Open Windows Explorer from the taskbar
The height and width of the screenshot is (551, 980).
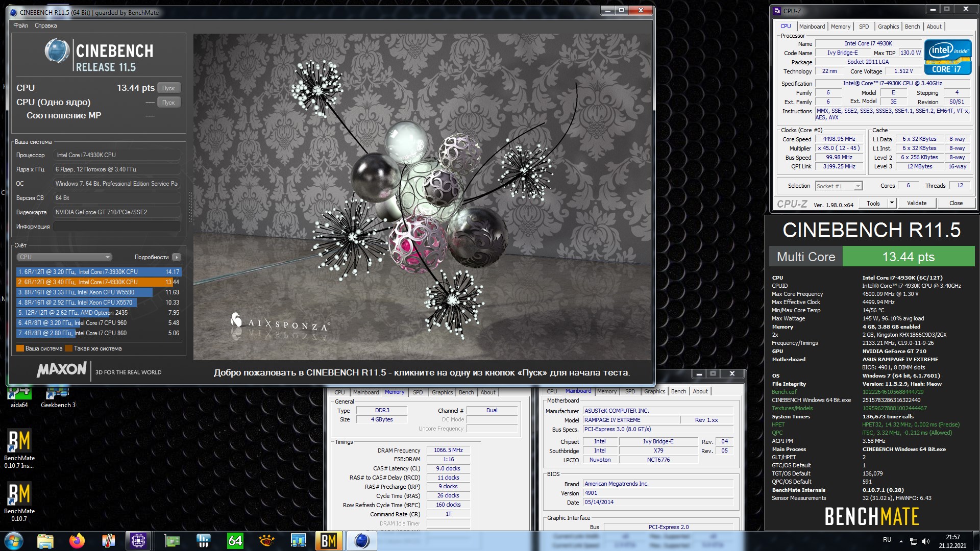[x=45, y=541]
